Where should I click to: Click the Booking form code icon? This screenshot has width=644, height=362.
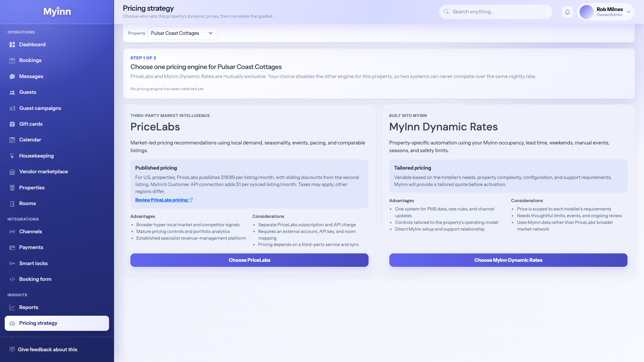click(x=12, y=279)
